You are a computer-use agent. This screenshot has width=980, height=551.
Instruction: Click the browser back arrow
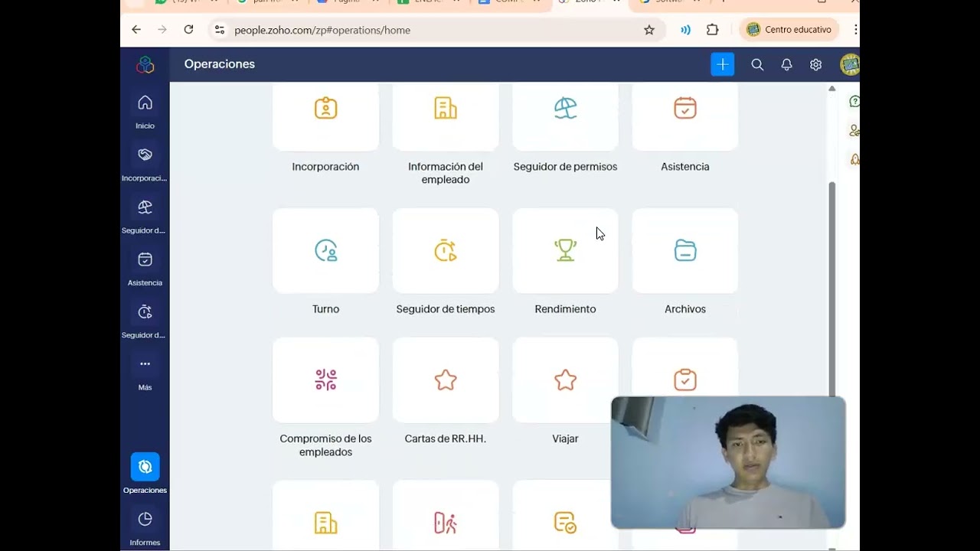136,30
